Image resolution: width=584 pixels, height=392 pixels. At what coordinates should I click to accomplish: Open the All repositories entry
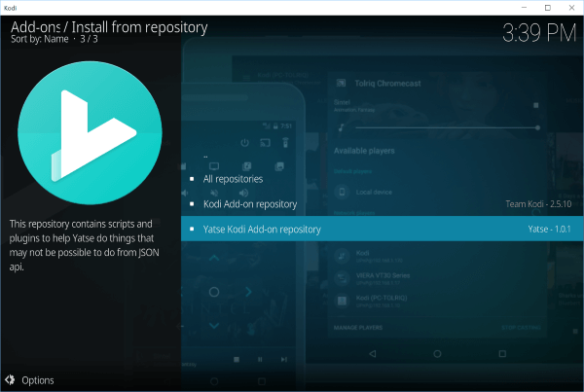pos(233,180)
